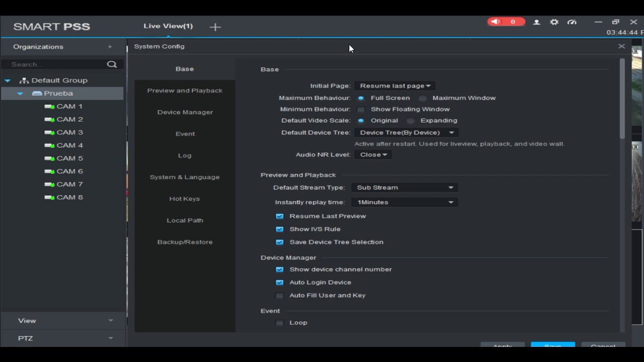Select Maximum Window radio option
644x362 pixels.
(423, 98)
